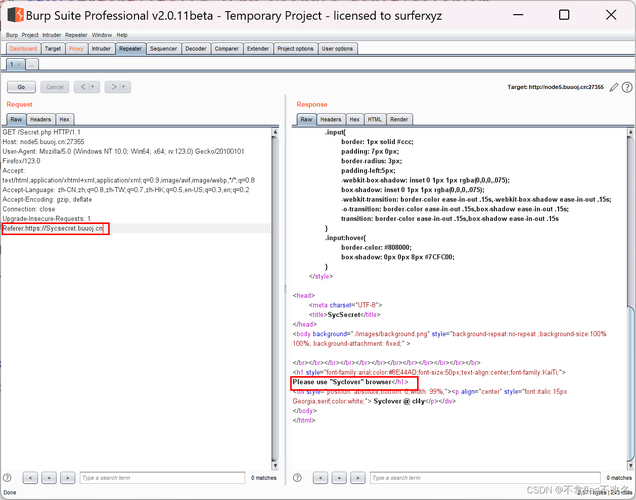636x500 pixels.
Task: Open the Help menu
Action: tap(122, 35)
